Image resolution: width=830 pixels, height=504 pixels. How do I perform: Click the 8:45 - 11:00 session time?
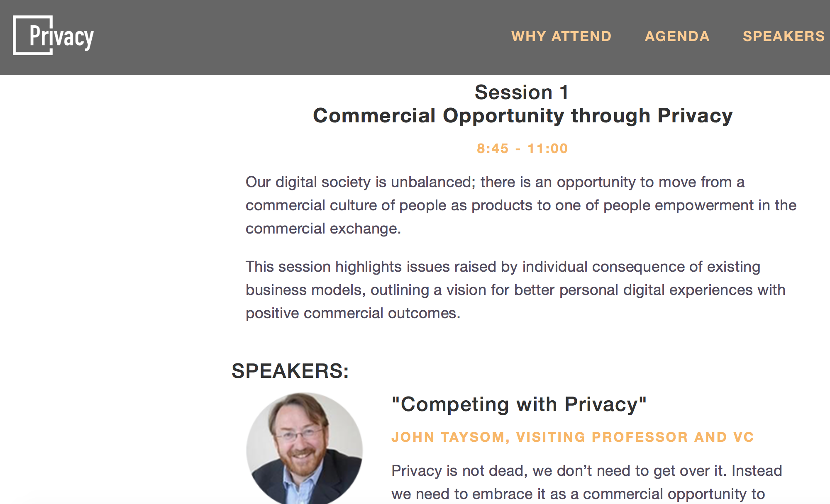tap(522, 149)
